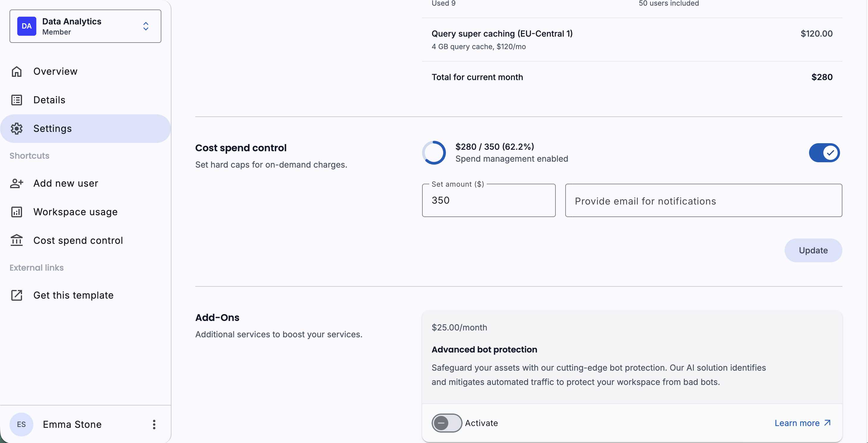868x443 pixels.
Task: Click the Overview home icon
Action: [x=16, y=71]
